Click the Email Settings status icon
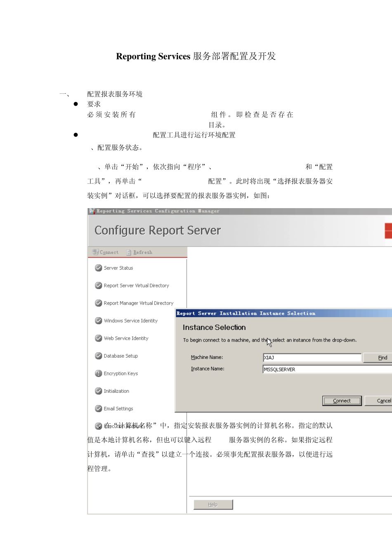 coord(99,408)
